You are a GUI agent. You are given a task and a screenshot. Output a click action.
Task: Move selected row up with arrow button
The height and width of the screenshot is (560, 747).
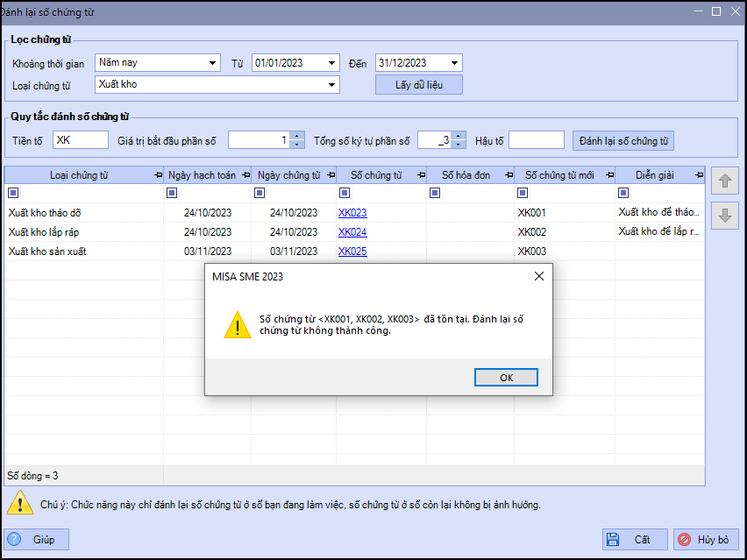point(725,182)
